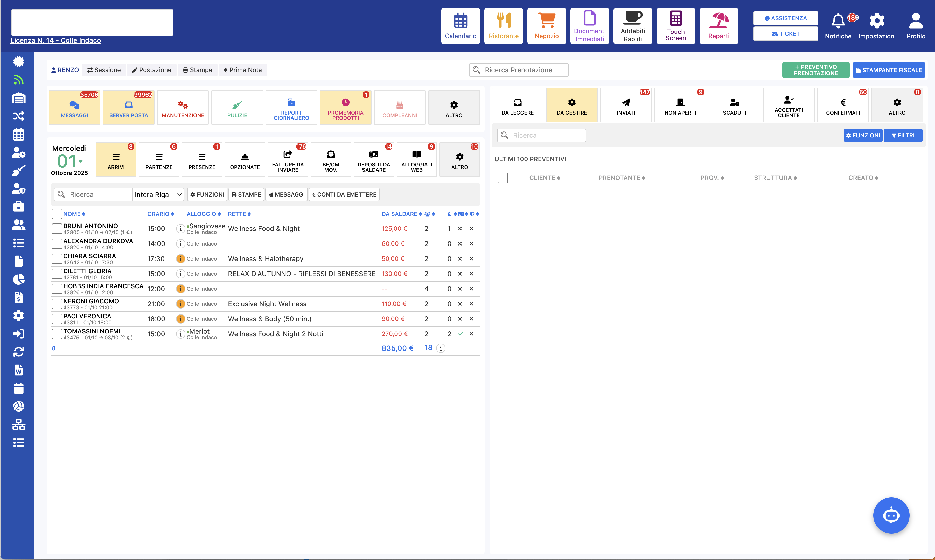Tick the checkbox for ALEXANDRA DURKOVA
Image resolution: width=935 pixels, height=560 pixels.
click(57, 243)
